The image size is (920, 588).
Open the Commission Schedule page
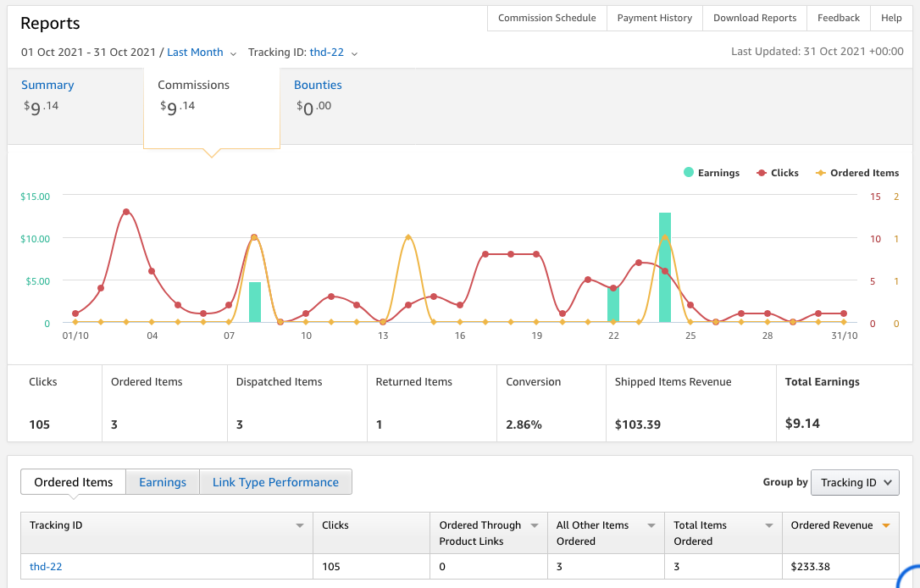(547, 18)
